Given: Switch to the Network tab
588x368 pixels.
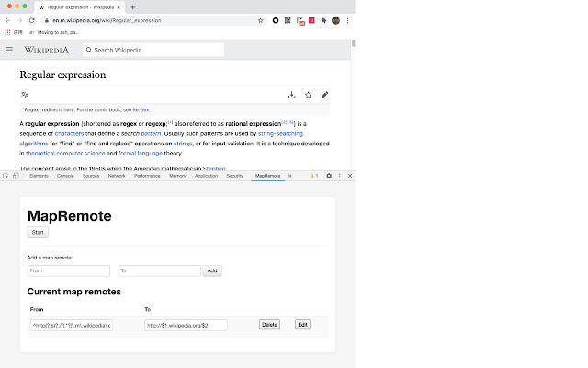Looking at the screenshot, I should (117, 176).
